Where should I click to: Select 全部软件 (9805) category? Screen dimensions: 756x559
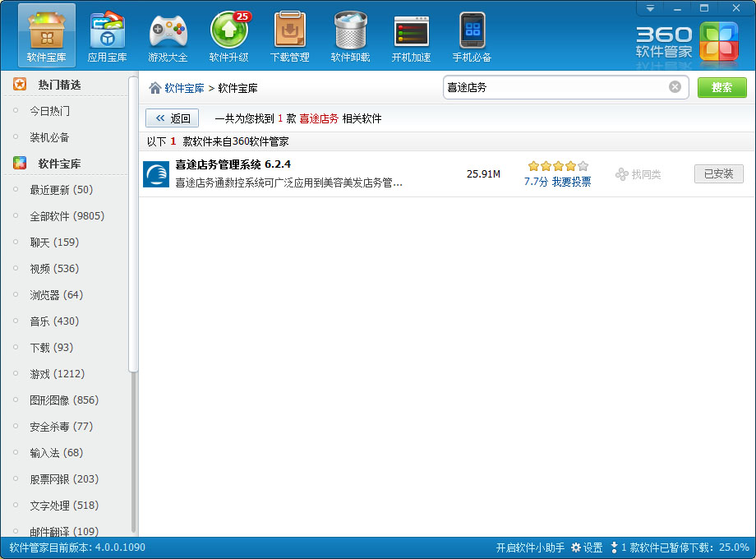pyautogui.click(x=67, y=216)
